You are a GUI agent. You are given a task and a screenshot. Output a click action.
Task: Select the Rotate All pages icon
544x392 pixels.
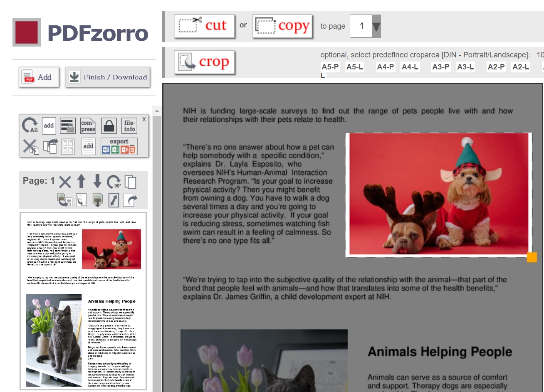point(29,125)
